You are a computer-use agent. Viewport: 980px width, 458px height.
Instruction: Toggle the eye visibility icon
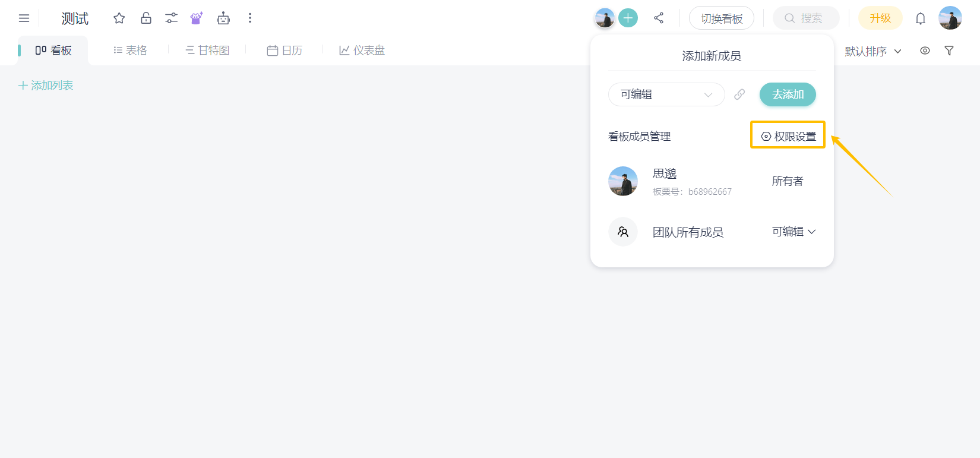point(925,51)
